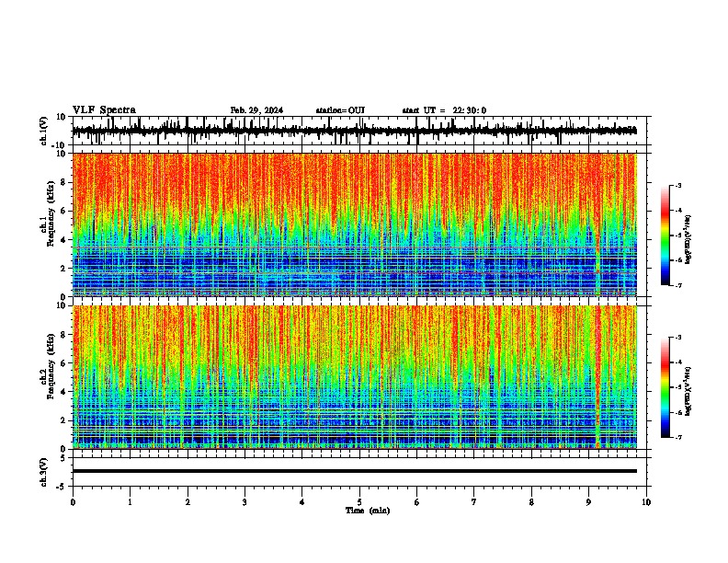The image size is (728, 563).
Task: Click the time axis tick label "0"
Action: click(73, 502)
